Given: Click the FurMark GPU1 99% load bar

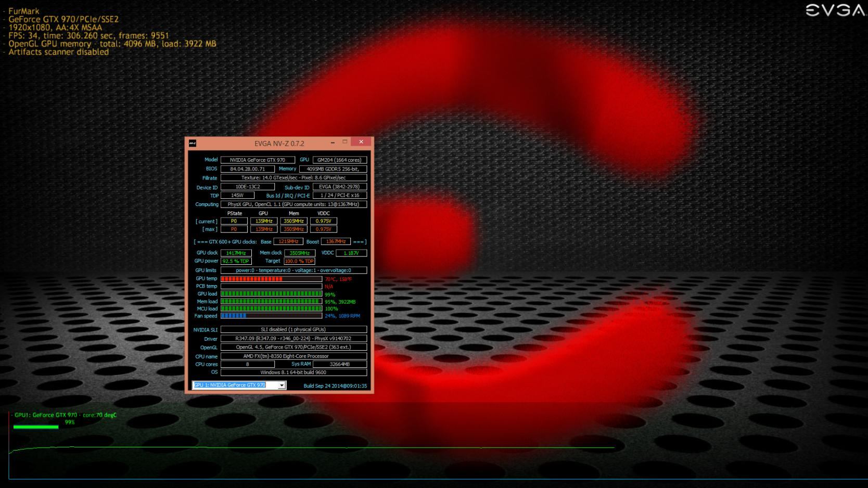Looking at the screenshot, I should click(36, 427).
